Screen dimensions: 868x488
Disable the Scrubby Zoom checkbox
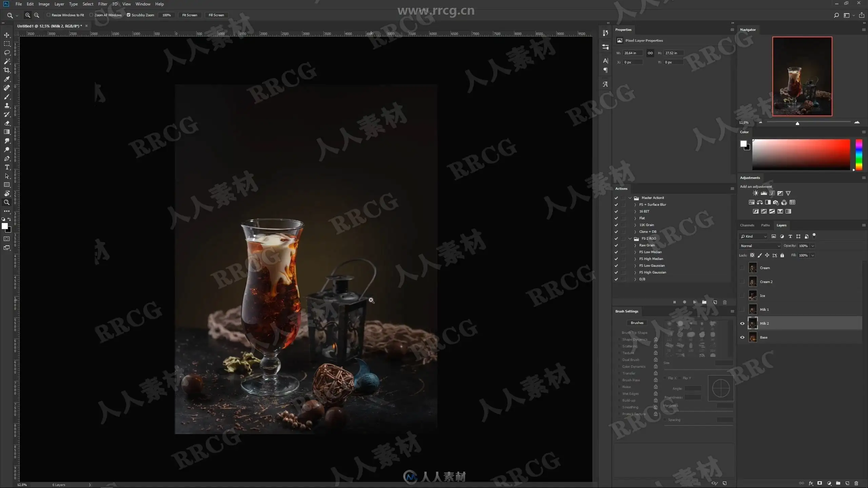click(129, 15)
